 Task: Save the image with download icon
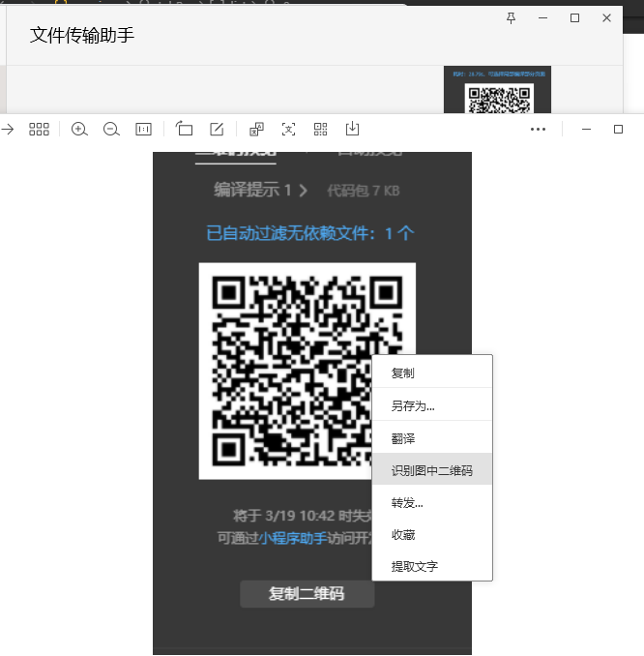(x=352, y=129)
